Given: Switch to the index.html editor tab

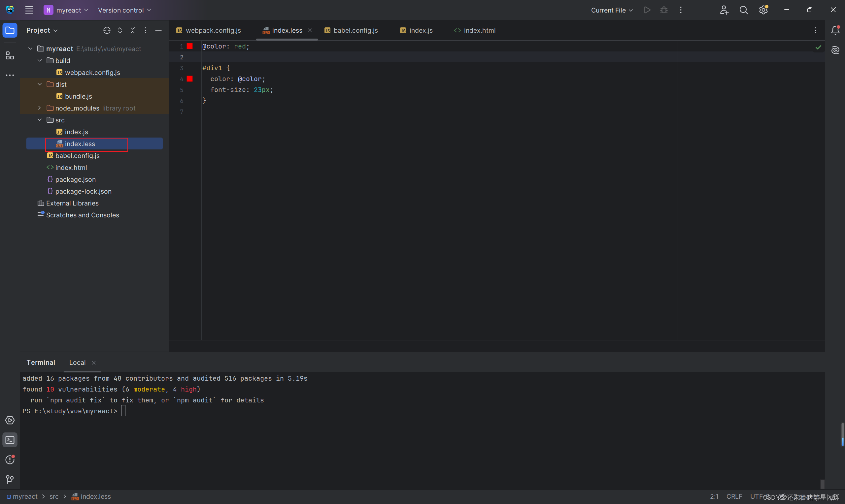Looking at the screenshot, I should (x=479, y=30).
